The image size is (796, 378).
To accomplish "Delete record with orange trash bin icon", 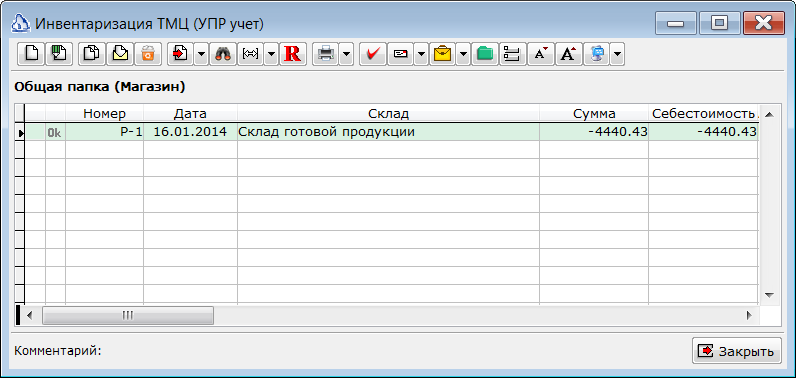I will coord(148,53).
